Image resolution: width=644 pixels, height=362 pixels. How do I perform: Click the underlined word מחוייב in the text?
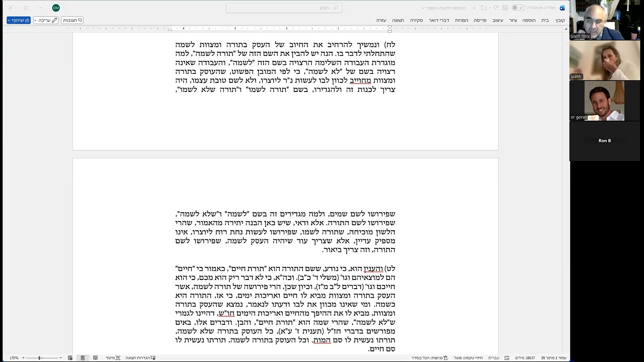(360, 80)
